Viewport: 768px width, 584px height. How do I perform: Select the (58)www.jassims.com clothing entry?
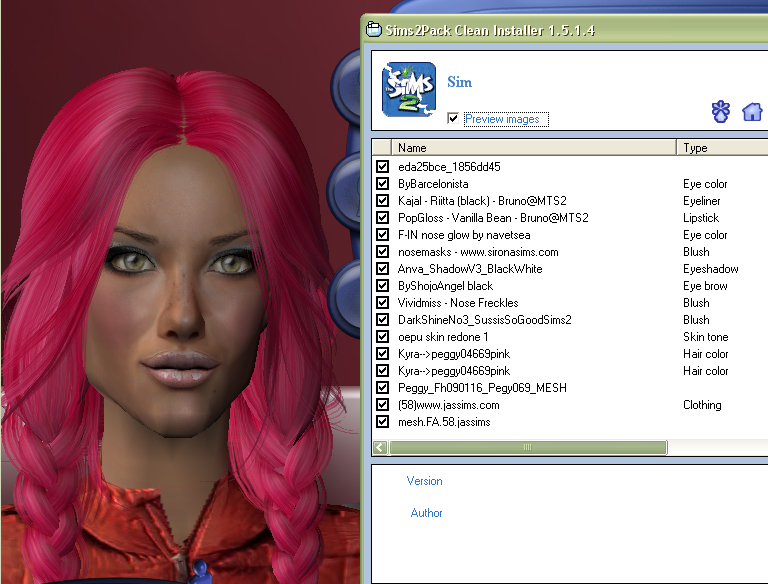point(448,405)
